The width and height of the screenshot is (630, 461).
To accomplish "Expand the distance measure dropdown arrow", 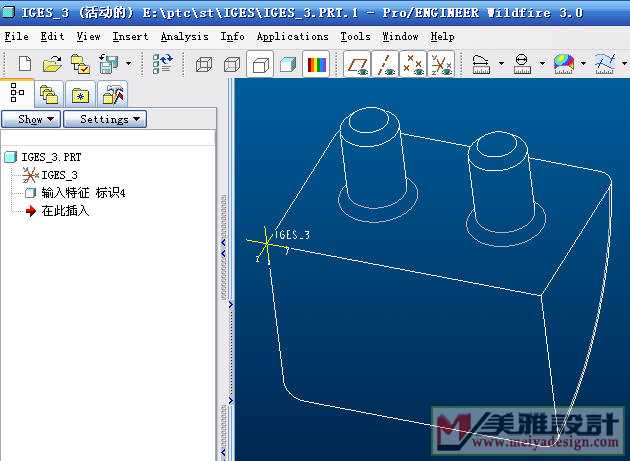I will pos(501,64).
